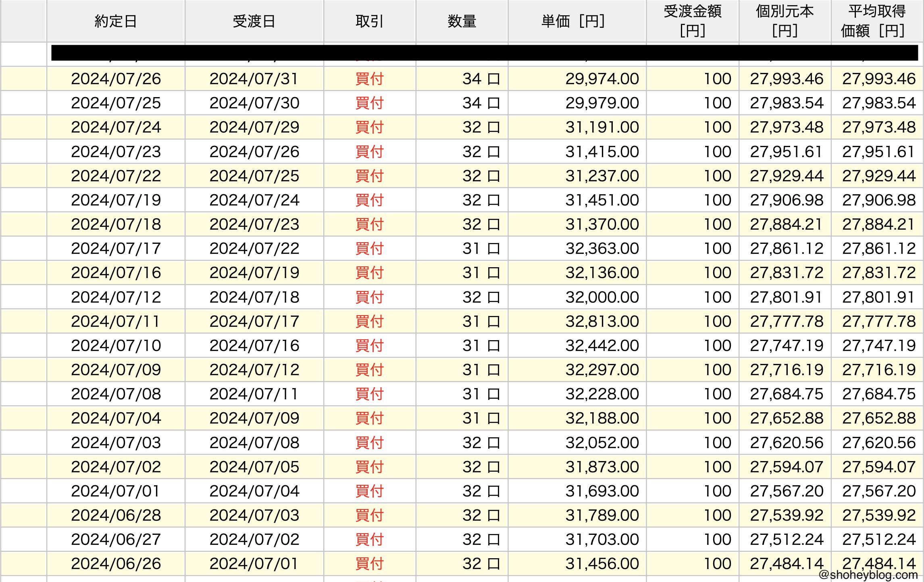Click unit price 31,456.00
Screen dimensions: 924x582
602,563
